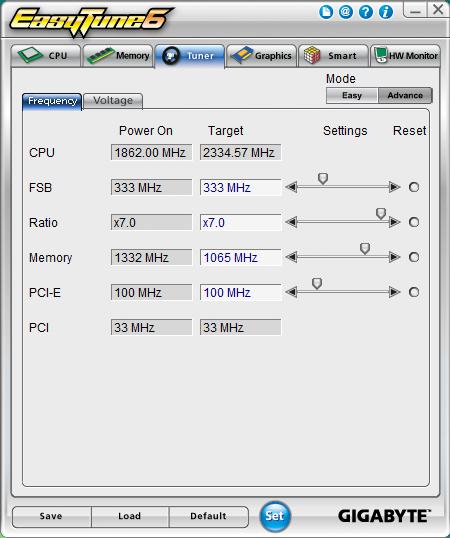This screenshot has height=538, width=450.
Task: Increase Ratio with right arrow
Action: pos(395,222)
